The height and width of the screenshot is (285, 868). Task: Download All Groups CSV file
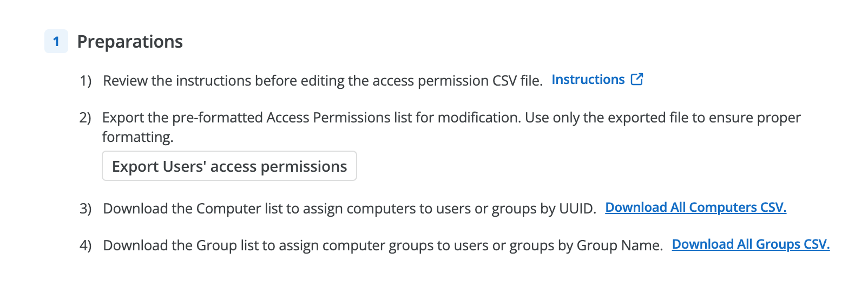coord(751,244)
